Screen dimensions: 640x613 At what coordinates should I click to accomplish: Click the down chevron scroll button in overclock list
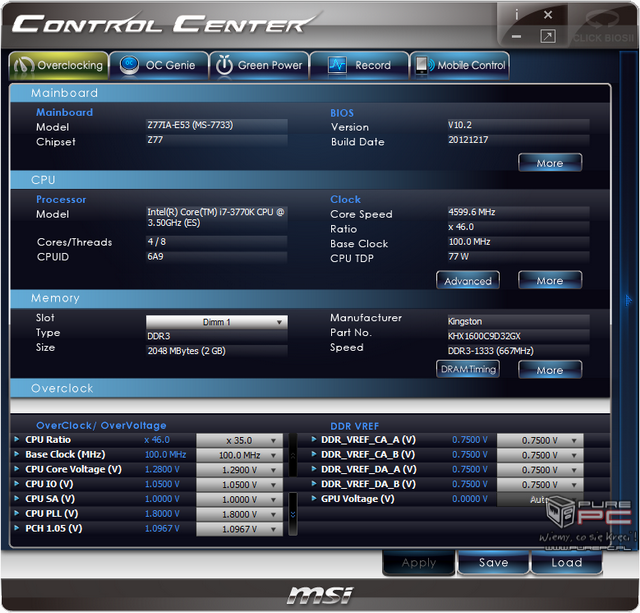(x=293, y=514)
